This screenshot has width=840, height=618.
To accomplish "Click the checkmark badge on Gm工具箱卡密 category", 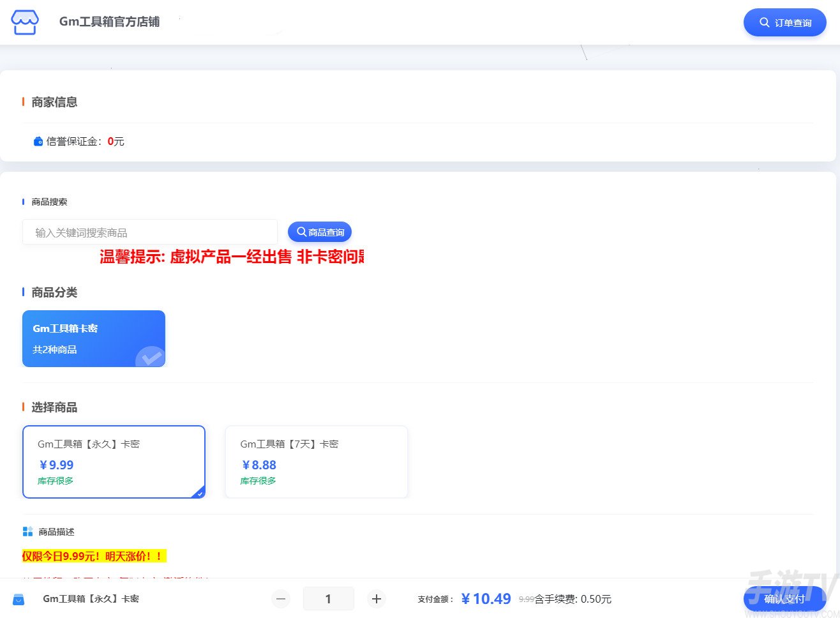I will (x=151, y=358).
